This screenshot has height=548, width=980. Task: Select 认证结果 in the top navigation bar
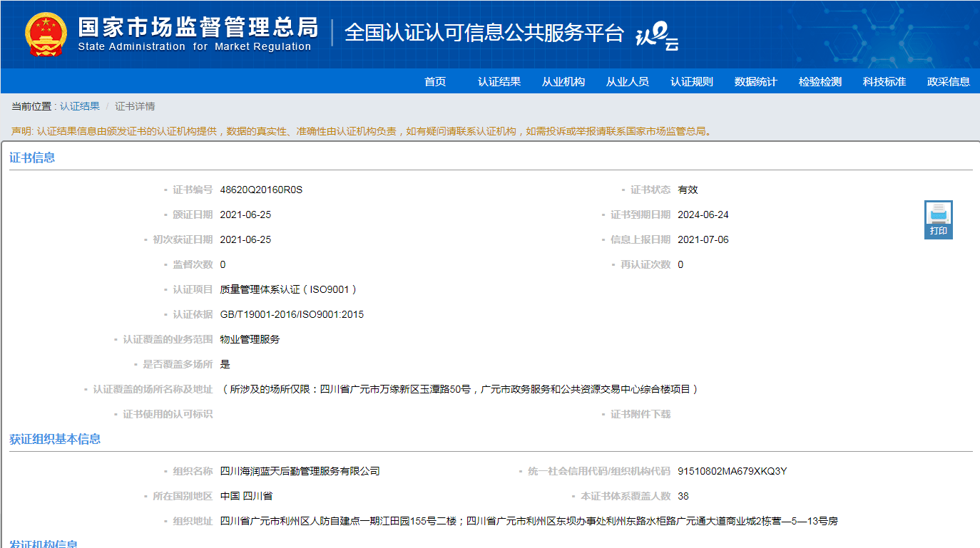[499, 82]
